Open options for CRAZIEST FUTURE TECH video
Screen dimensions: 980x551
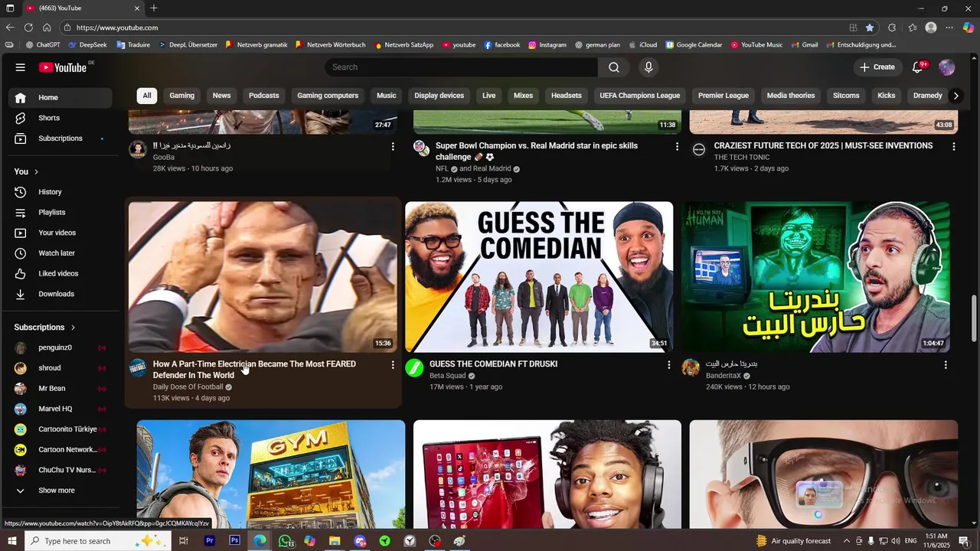point(953,146)
